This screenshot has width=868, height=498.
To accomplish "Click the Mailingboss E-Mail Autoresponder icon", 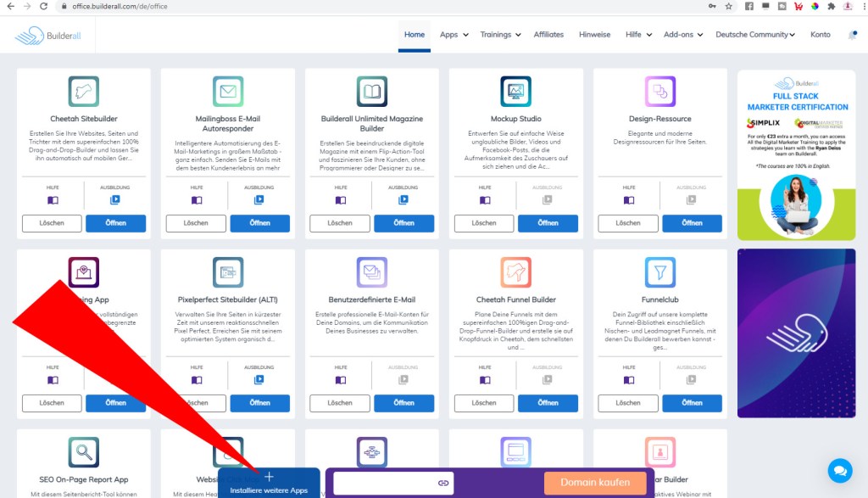I will tap(228, 91).
